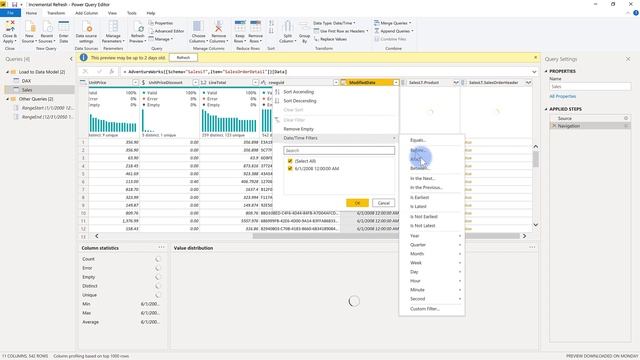Switch to the View tab
The width and height of the screenshot is (640, 360).
112,13
